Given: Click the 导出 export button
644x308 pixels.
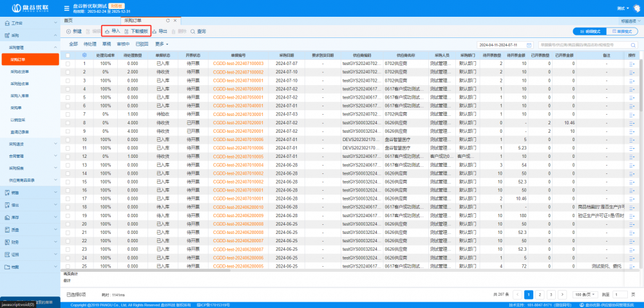Looking at the screenshot, I should 159,31.
